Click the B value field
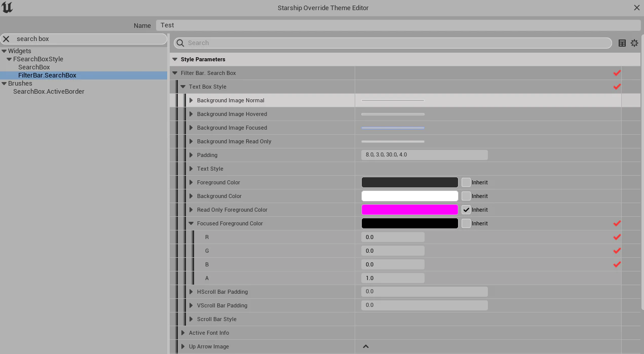Viewport: 644px width, 354px height. click(393, 264)
